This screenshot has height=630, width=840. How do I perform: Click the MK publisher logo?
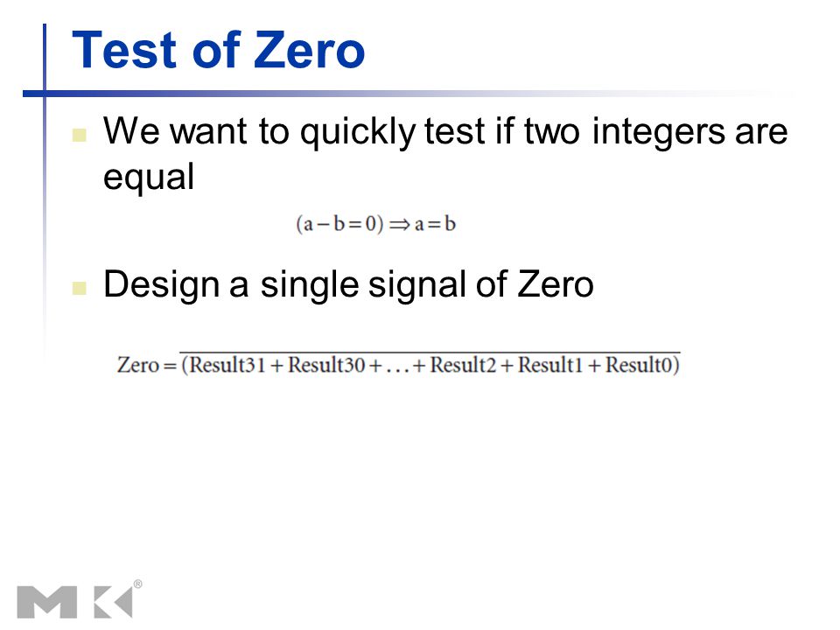(x=80, y=601)
